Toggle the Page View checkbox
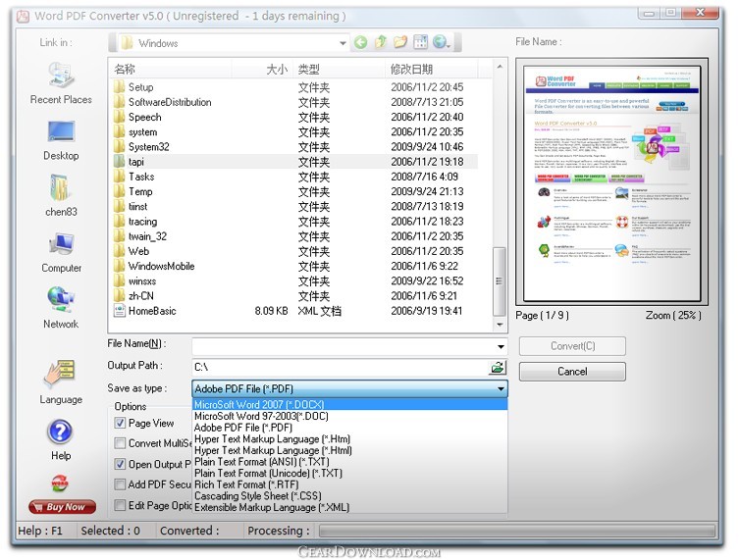This screenshot has width=739, height=560. pyautogui.click(x=120, y=423)
